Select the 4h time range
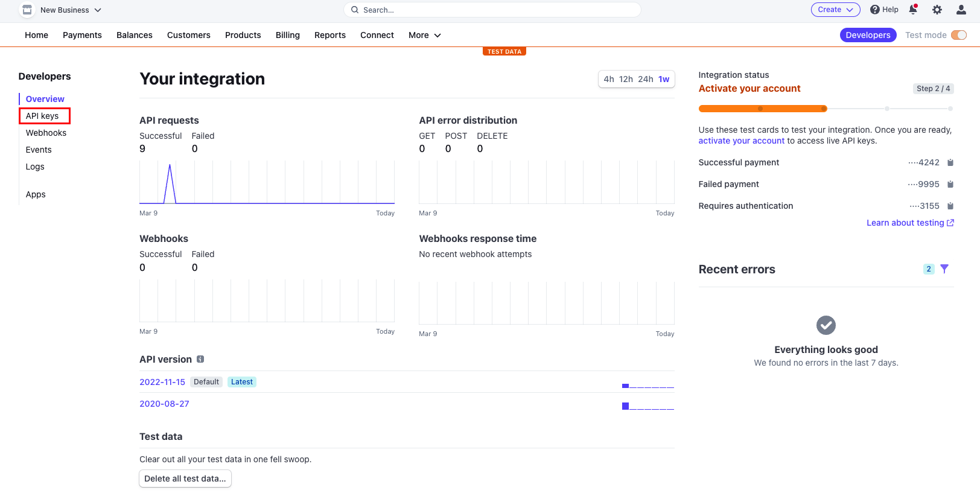Screen dimensions: 980x493 (608, 79)
